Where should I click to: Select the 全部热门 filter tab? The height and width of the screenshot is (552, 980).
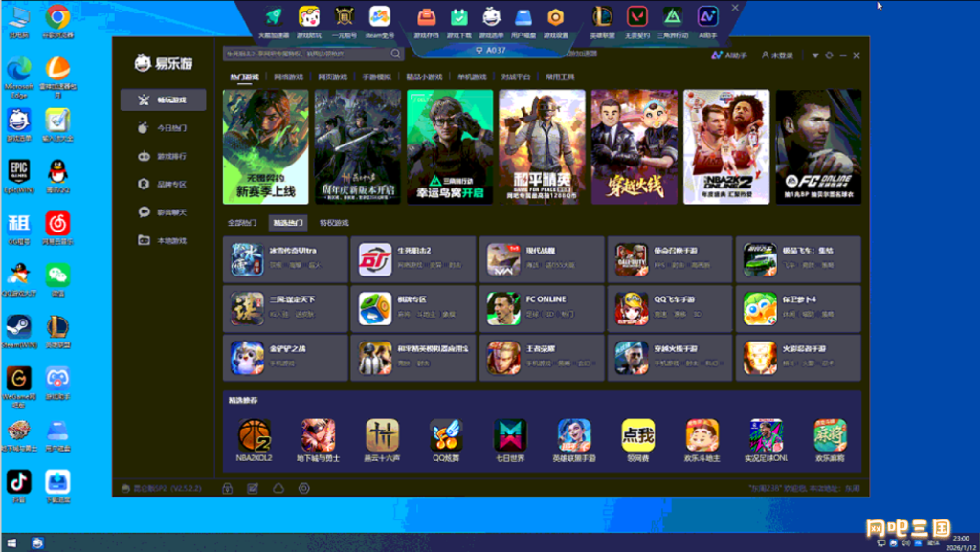tap(241, 222)
